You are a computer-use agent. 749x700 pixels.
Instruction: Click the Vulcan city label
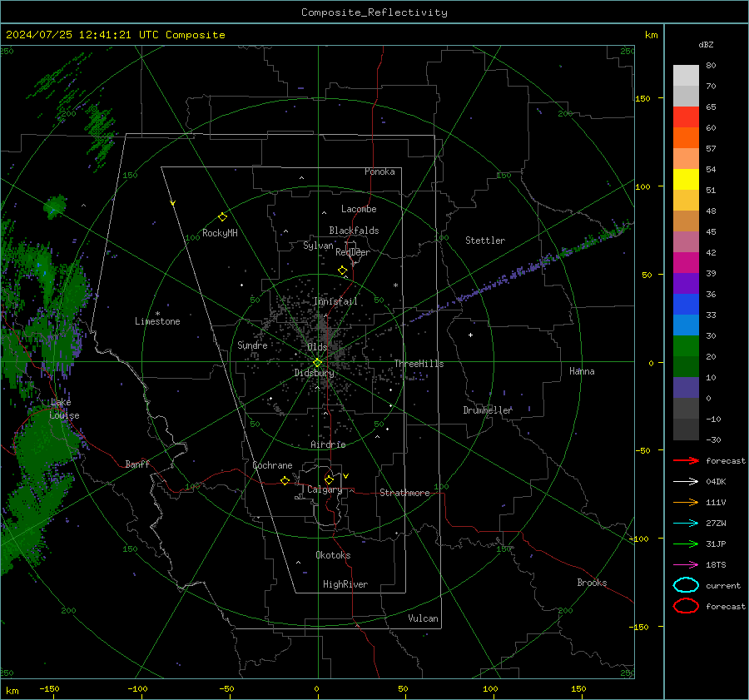pyautogui.click(x=423, y=618)
